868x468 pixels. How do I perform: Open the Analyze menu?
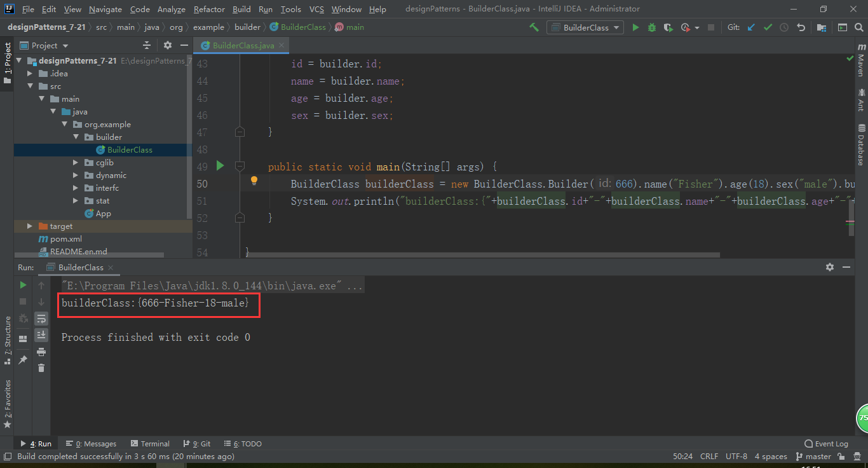[x=171, y=9]
